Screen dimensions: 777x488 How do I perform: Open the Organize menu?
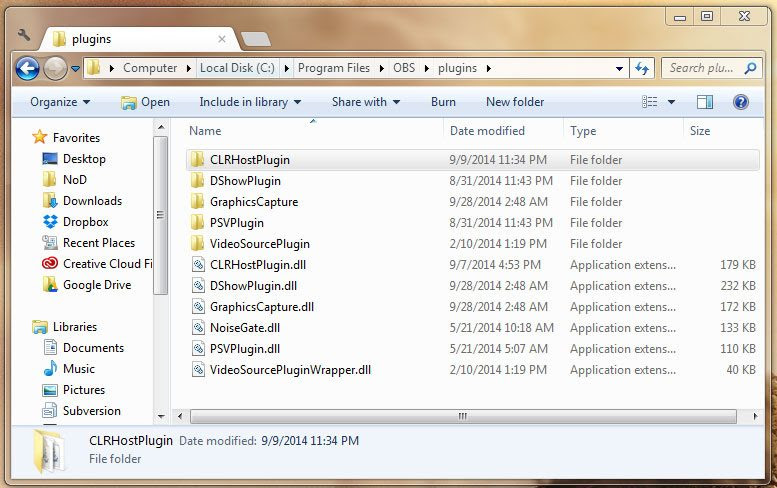pos(60,102)
